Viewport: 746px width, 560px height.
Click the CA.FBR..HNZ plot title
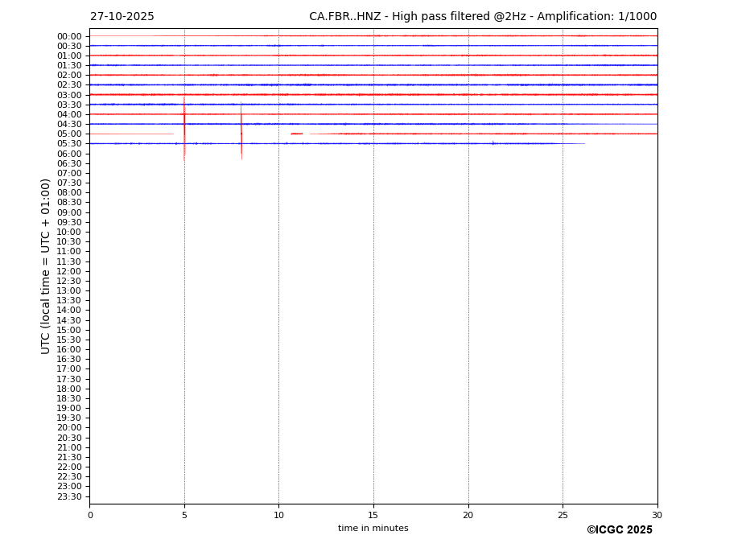click(x=483, y=17)
